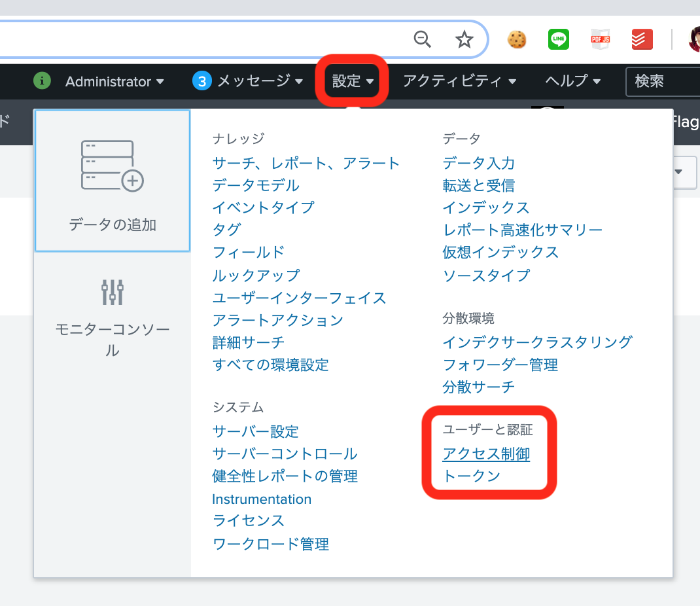
Task: Open レポート高速化サマリー link
Action: point(522,230)
